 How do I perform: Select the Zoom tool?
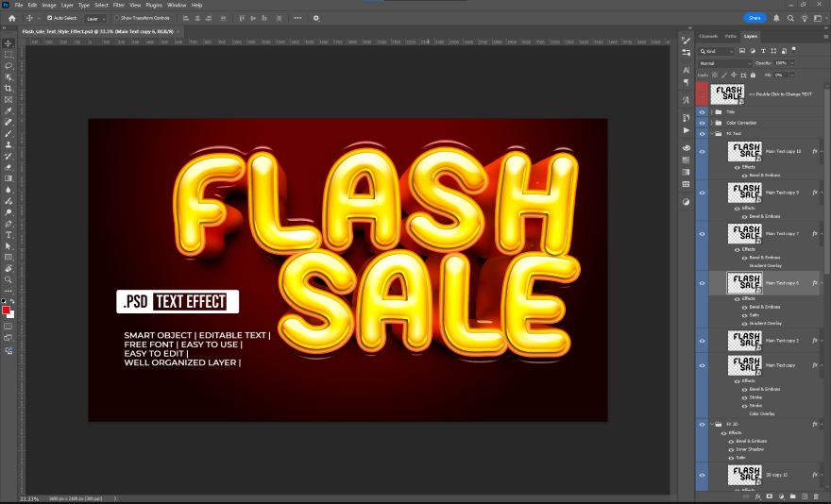click(x=8, y=279)
